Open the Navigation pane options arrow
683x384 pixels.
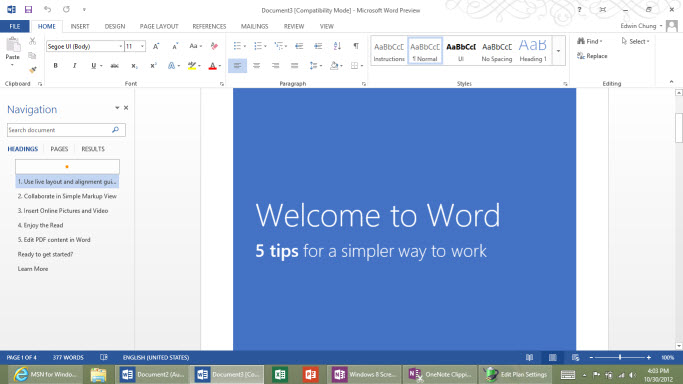pyautogui.click(x=117, y=108)
